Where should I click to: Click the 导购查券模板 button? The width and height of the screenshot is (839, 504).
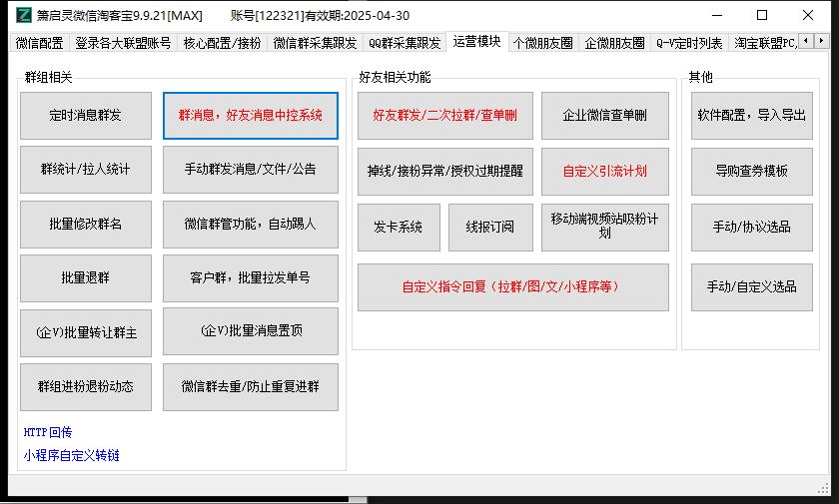752,171
